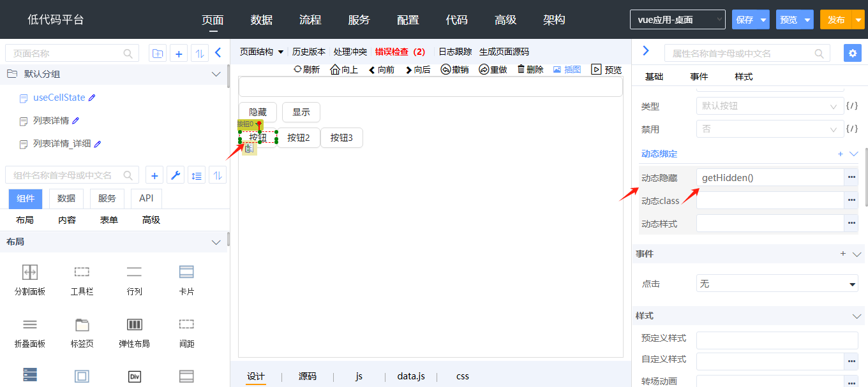Image resolution: width=868 pixels, height=387 pixels.
Task: Click the ellipsis button next to 动态class
Action: pos(851,200)
